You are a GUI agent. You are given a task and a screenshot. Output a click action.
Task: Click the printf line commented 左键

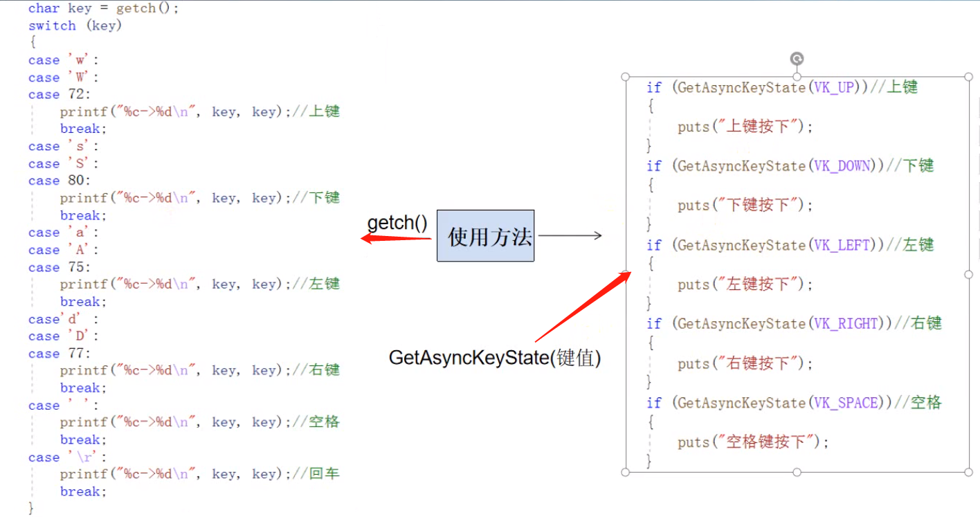pyautogui.click(x=200, y=284)
